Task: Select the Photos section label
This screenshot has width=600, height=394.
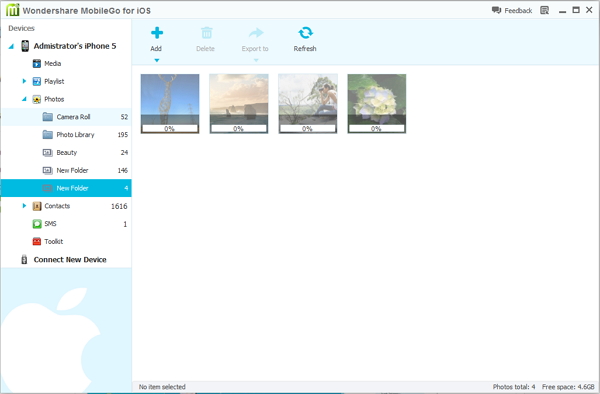Action: [54, 99]
